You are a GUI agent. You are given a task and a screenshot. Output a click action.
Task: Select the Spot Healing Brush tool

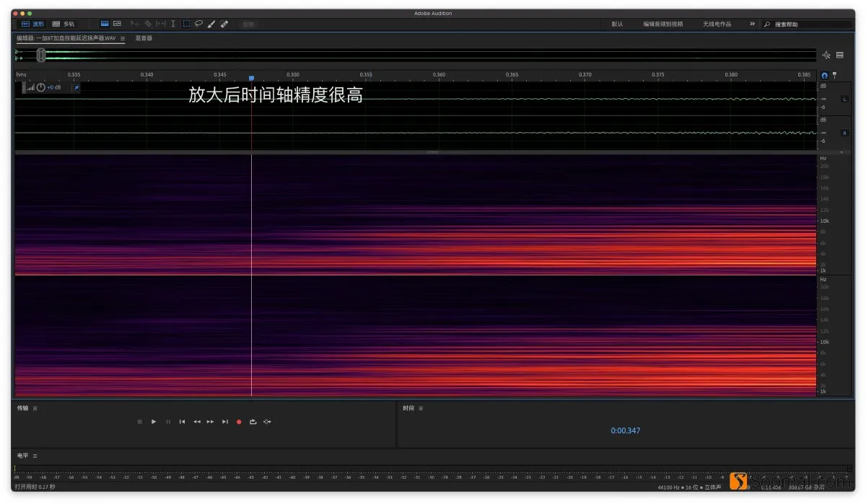224,24
